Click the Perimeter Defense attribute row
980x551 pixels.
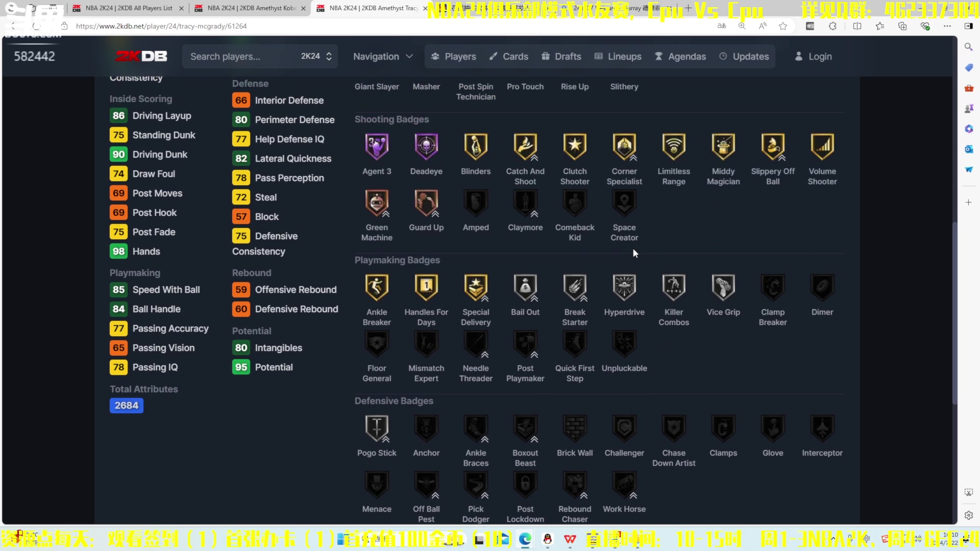click(284, 120)
